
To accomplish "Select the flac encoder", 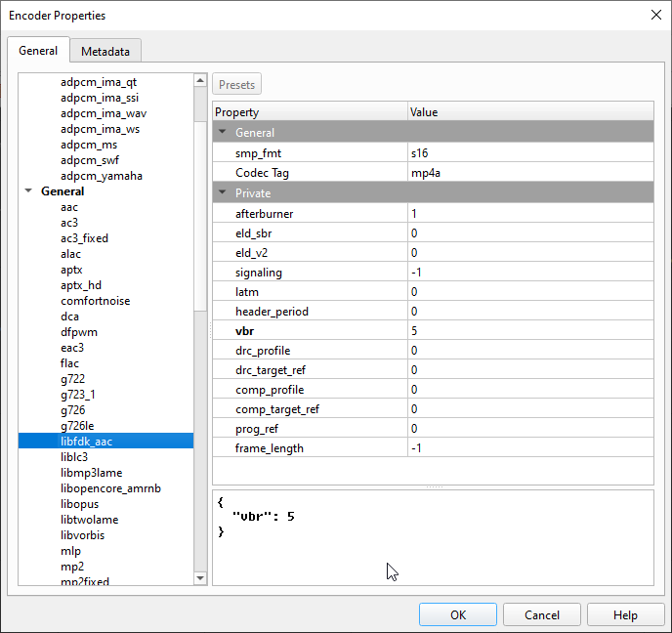I will (69, 363).
